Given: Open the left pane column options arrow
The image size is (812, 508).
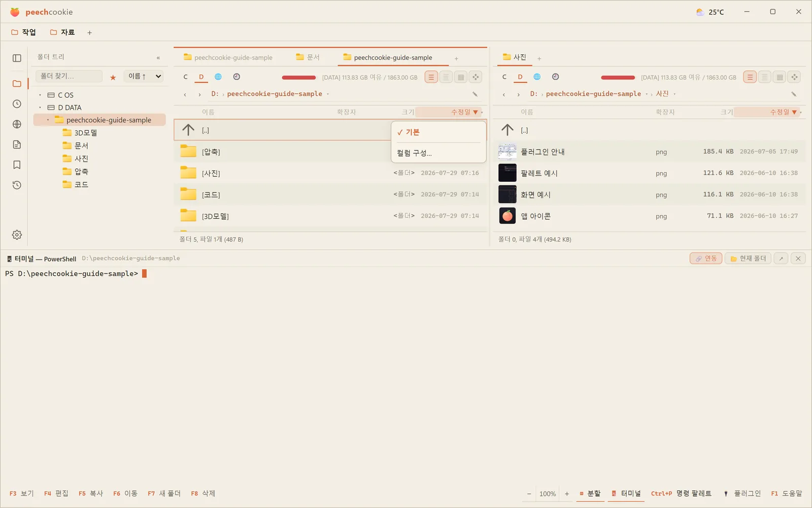Looking at the screenshot, I should (482, 112).
